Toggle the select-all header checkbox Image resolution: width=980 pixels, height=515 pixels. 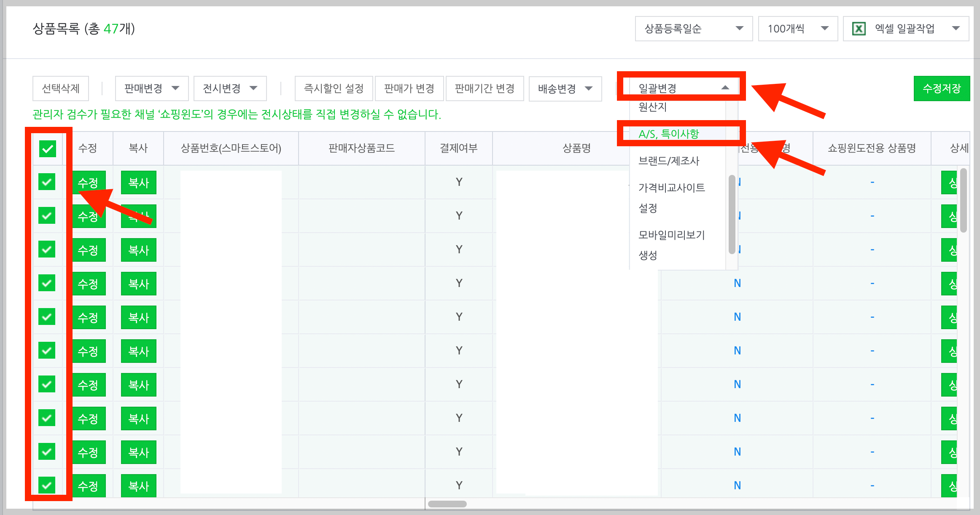coord(48,148)
